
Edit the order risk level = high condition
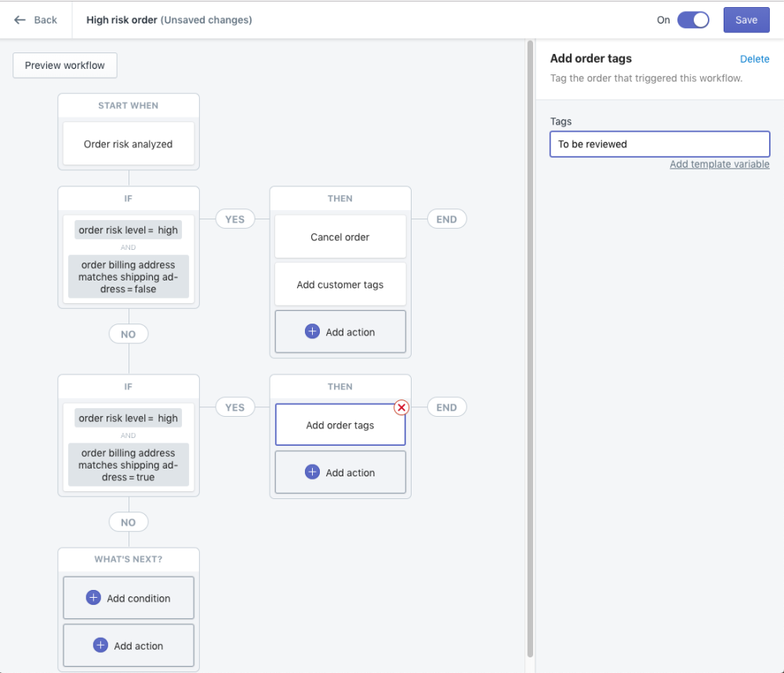click(x=128, y=230)
